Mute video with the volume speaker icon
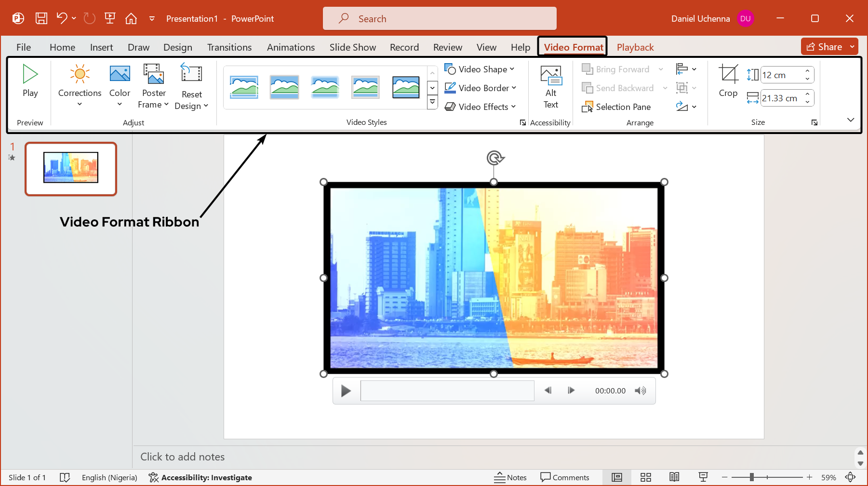868x486 pixels. click(x=640, y=391)
